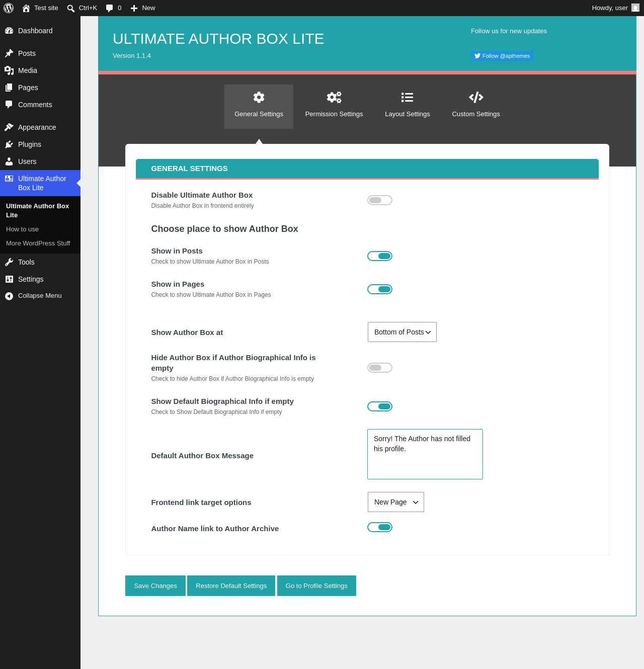Screen dimensions: 644x669
Task: Click the Choose place to show Author Box heading
Action: point(224,229)
